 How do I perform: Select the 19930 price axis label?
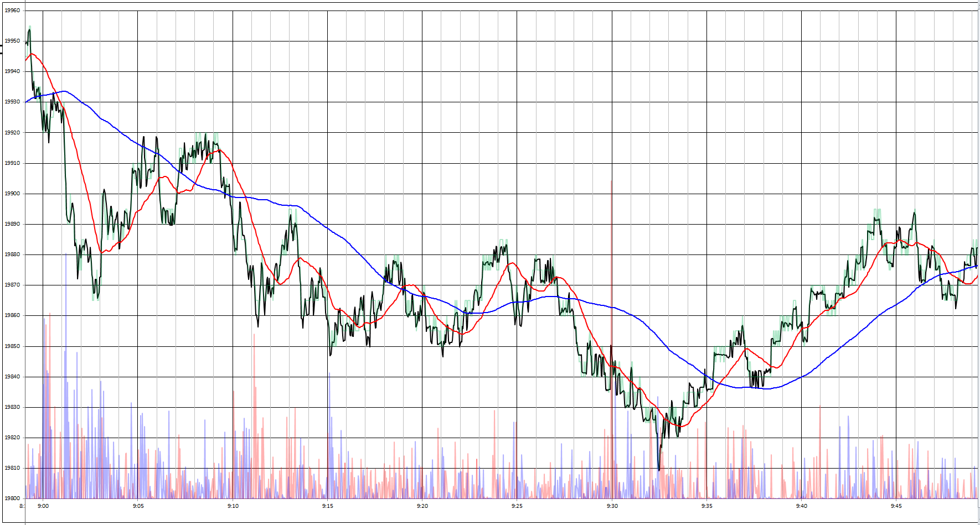click(12, 102)
